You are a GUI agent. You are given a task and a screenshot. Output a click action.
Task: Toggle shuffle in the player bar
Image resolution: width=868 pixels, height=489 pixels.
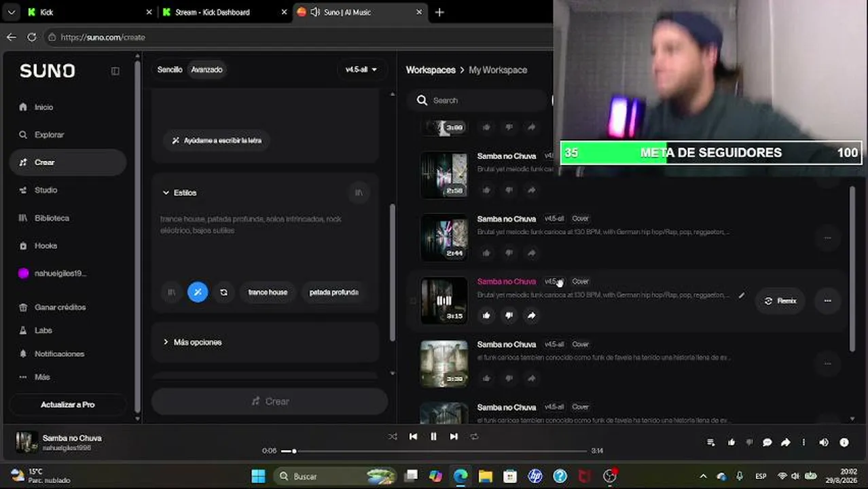coord(393,437)
